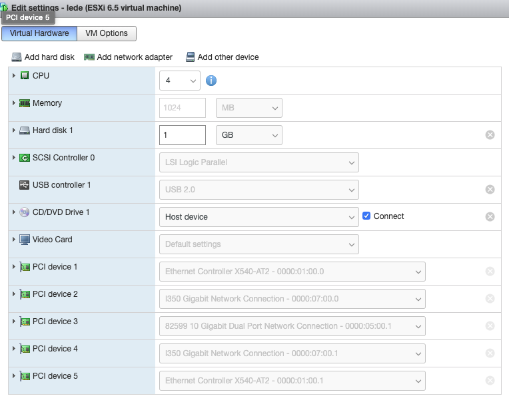Expand the PCI device 3 row
Image resolution: width=509 pixels, height=420 pixels.
click(x=13, y=321)
